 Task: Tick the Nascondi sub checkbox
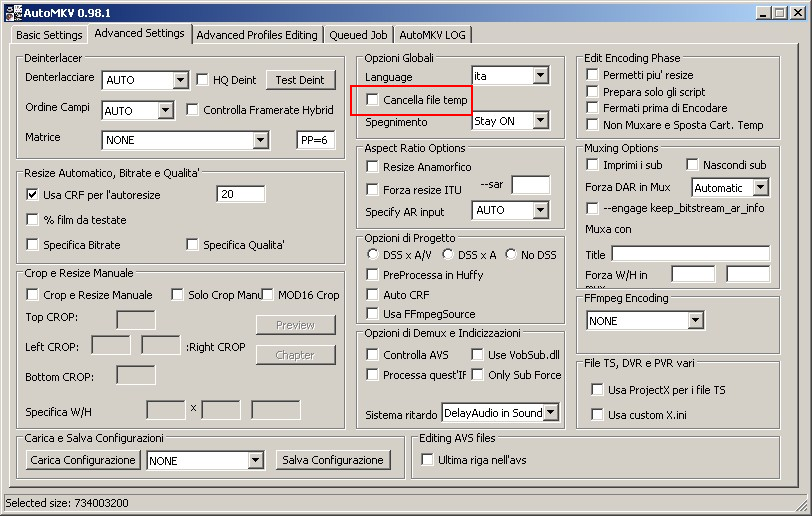[692, 164]
